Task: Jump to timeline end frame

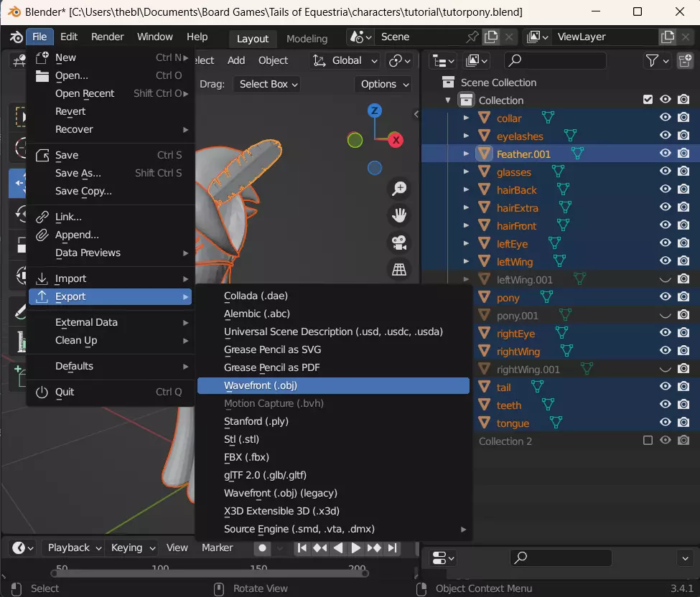Action: (392, 548)
